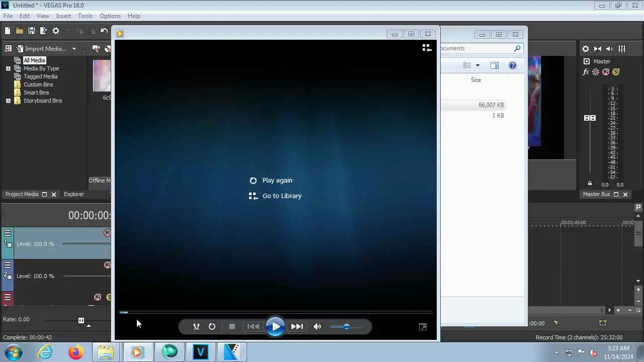Toggle repeat in media player
Screen dimensions: 644x362
tap(212, 326)
